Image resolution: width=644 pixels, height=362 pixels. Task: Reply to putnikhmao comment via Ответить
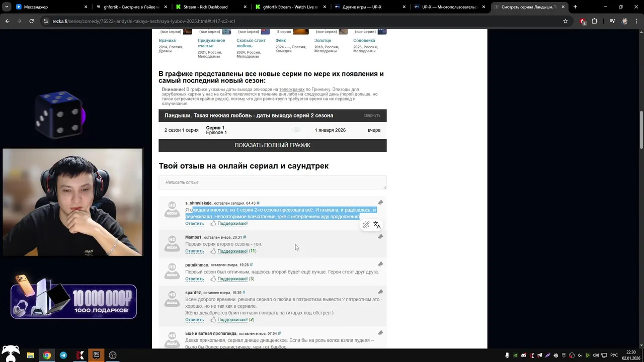(x=194, y=279)
